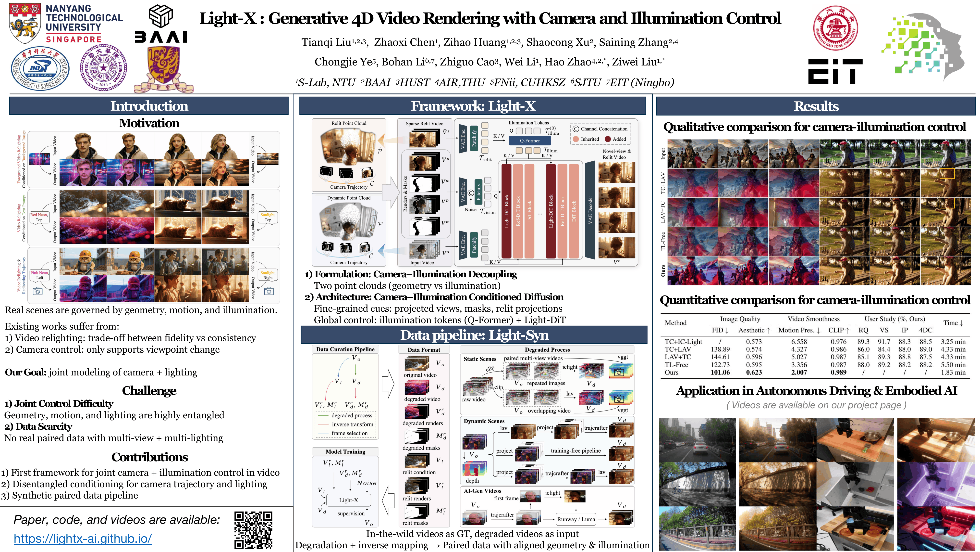Click the Q-Former block in framework diagram
Screen dimensions: 980x552
click(x=529, y=141)
